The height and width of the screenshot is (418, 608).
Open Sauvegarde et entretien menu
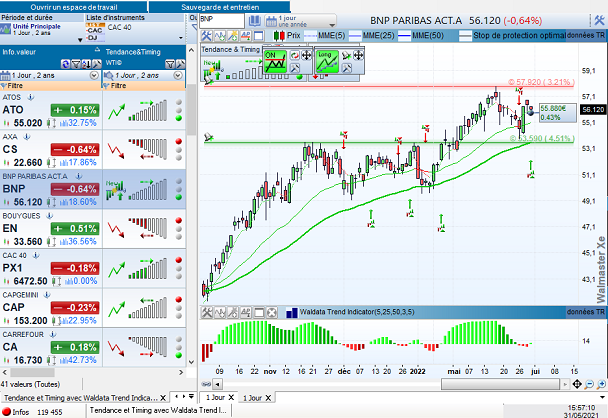click(x=220, y=7)
